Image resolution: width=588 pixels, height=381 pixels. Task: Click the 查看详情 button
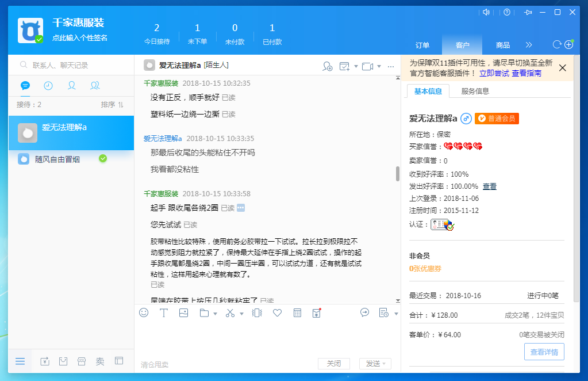[x=544, y=352]
